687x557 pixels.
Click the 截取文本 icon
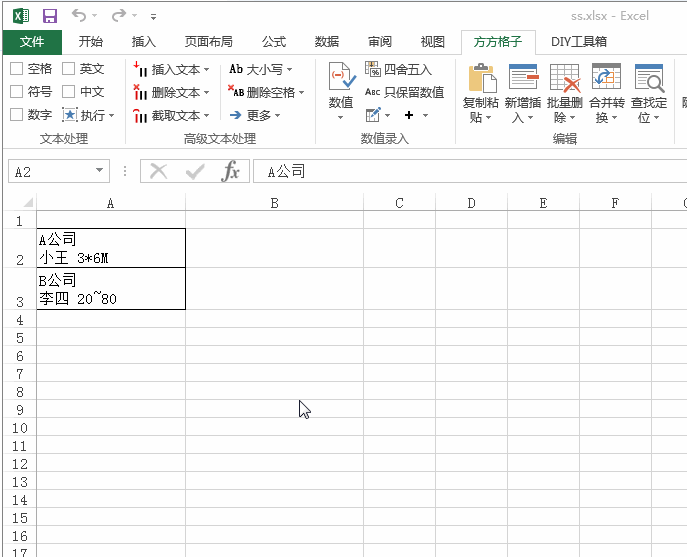tap(140, 115)
